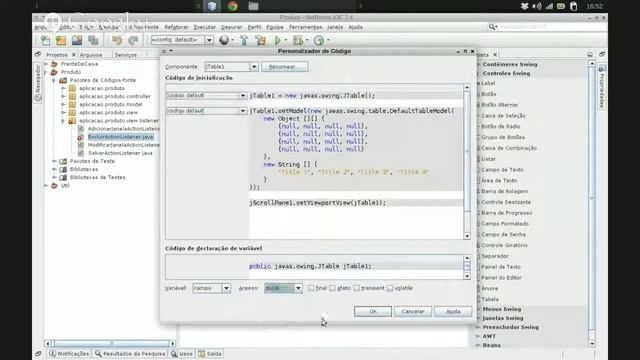The height and width of the screenshot is (360, 640).
Task: Collapse the Pacotes de Códigos-fonte node
Action: click(54, 80)
